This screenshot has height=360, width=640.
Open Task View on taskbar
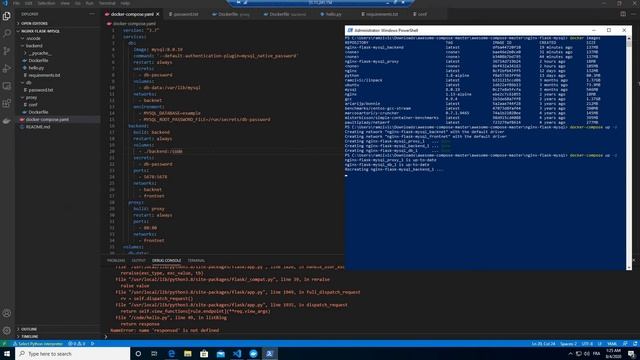tap(154, 353)
